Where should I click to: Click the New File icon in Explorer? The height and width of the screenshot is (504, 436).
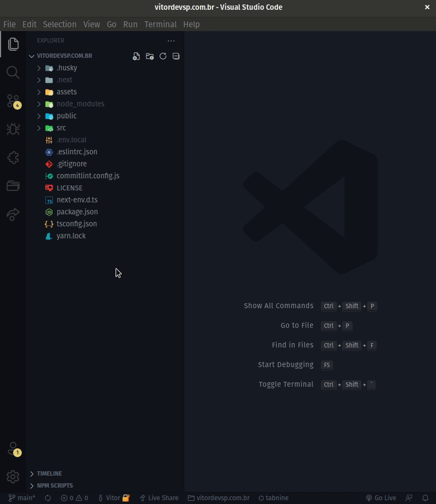tap(136, 56)
